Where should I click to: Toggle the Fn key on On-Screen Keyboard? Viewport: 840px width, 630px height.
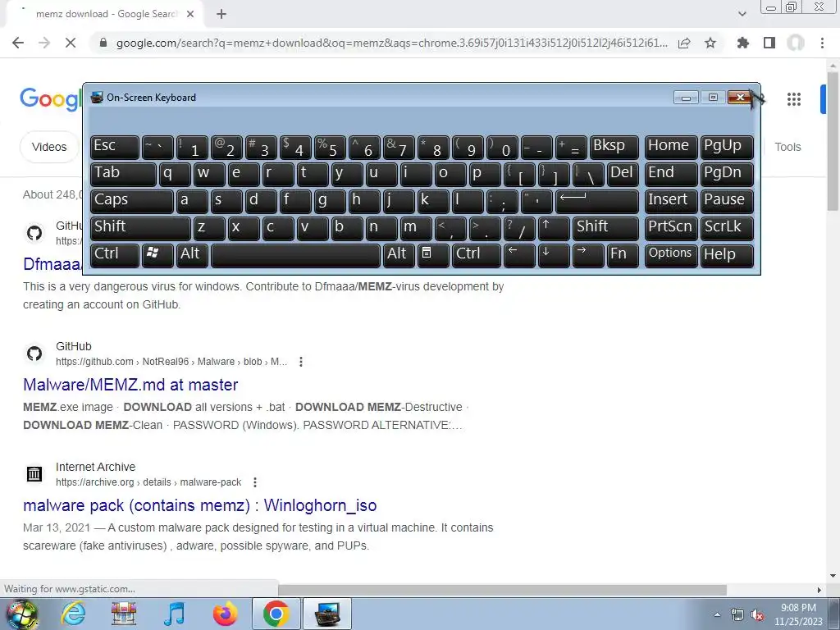(623, 255)
